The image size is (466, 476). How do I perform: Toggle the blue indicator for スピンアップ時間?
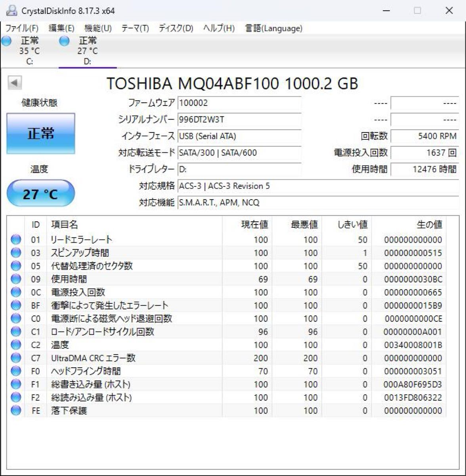15,253
